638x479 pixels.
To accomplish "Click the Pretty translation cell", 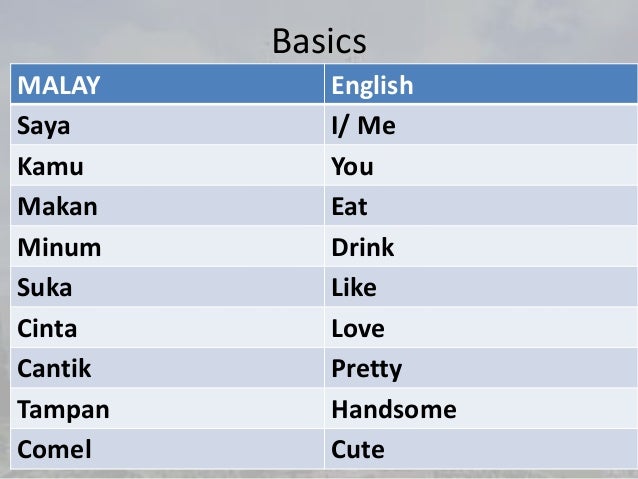I will (x=481, y=367).
